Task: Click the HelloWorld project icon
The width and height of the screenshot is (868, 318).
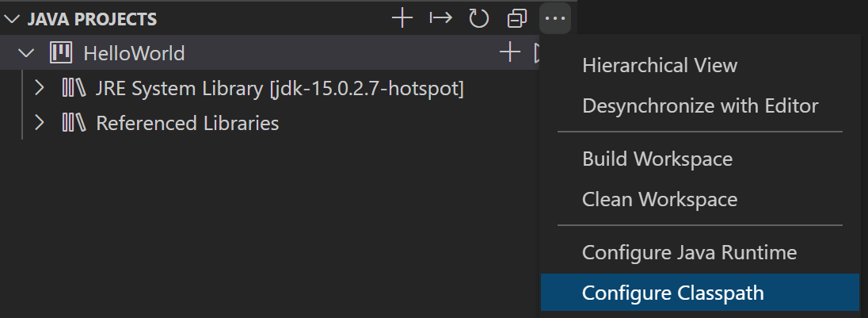Action: [x=61, y=53]
